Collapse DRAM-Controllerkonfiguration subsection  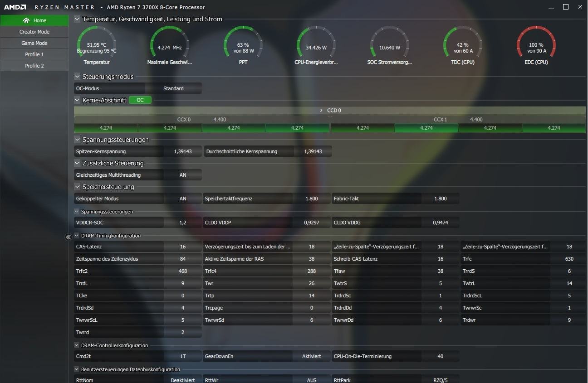pos(77,345)
